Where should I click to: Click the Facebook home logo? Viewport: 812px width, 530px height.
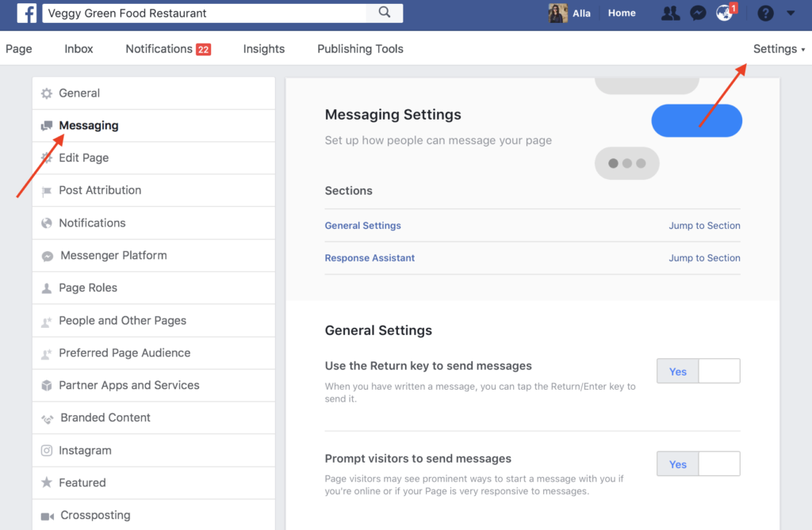tap(27, 13)
